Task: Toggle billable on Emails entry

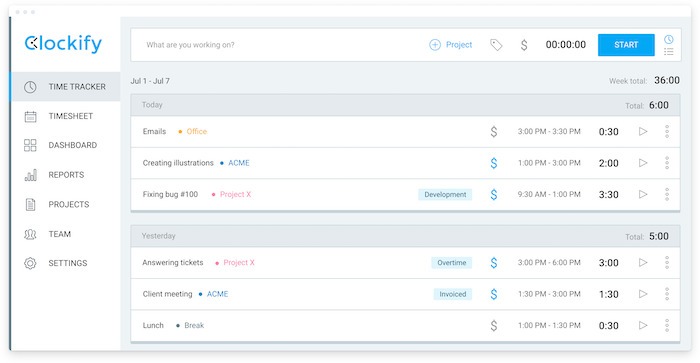Action: pos(494,131)
